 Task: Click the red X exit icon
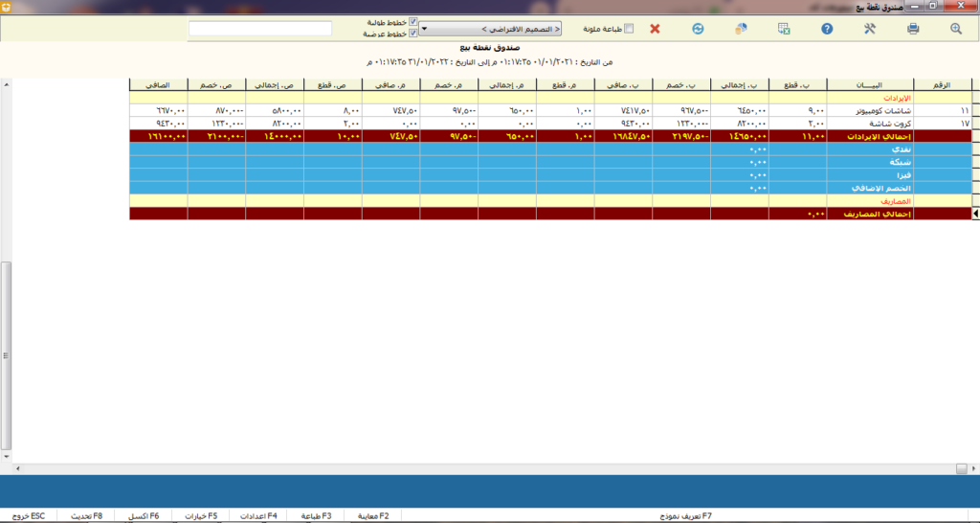[655, 29]
